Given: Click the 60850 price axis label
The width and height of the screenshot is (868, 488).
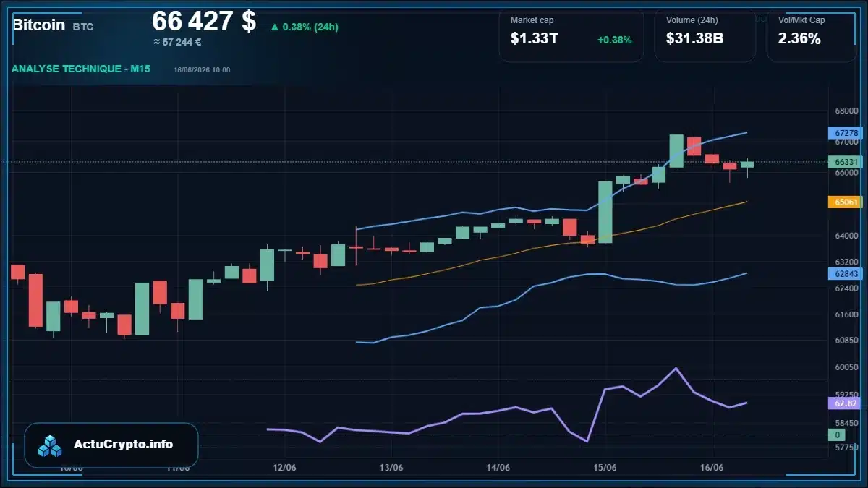Looking at the screenshot, I should (x=846, y=340).
